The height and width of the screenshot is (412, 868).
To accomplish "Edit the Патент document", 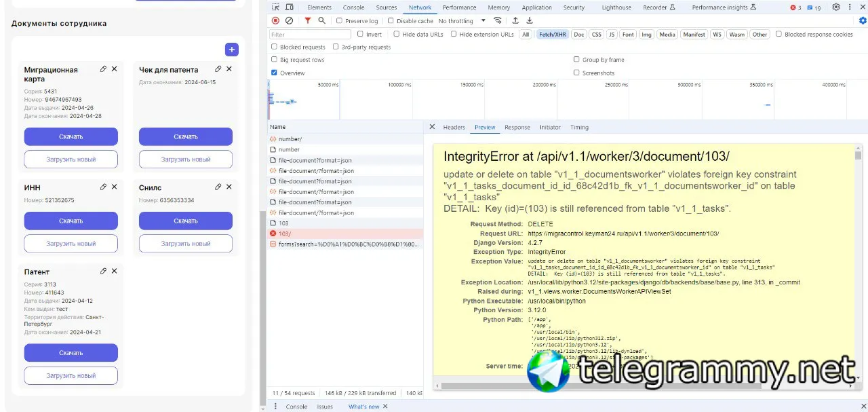I will click(x=103, y=271).
